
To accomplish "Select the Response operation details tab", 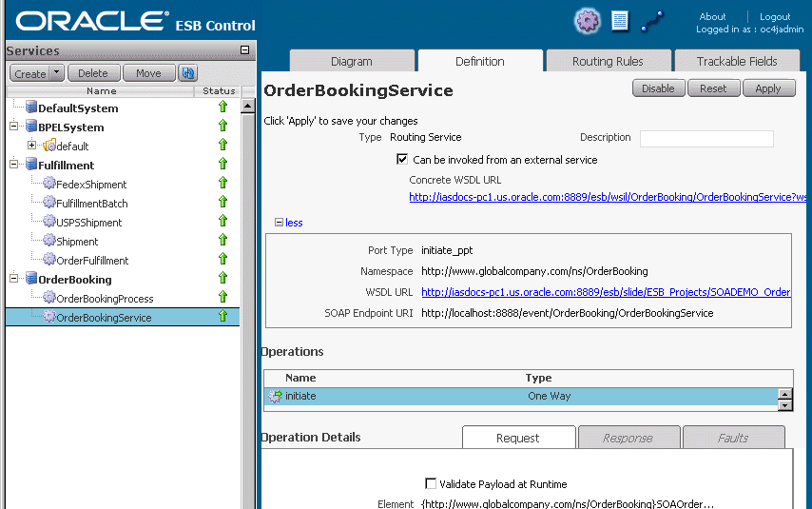I will pyautogui.click(x=628, y=438).
